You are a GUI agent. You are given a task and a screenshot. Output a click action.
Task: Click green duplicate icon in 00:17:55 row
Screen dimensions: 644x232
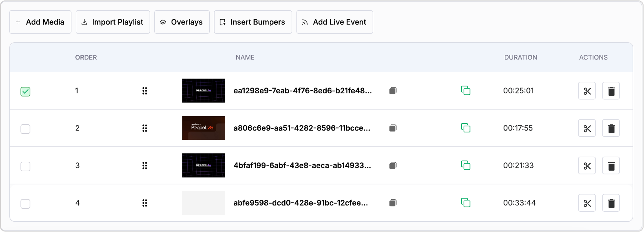[x=466, y=128]
